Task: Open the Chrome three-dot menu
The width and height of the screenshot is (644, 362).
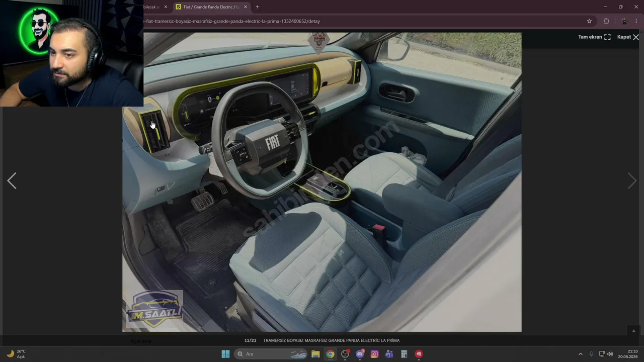Action: [636, 21]
